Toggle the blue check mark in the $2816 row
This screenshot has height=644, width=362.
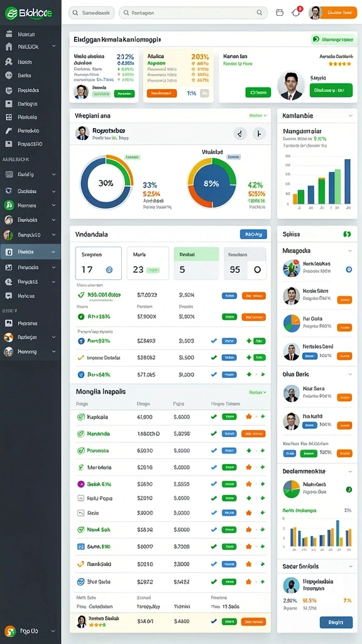pos(214,467)
